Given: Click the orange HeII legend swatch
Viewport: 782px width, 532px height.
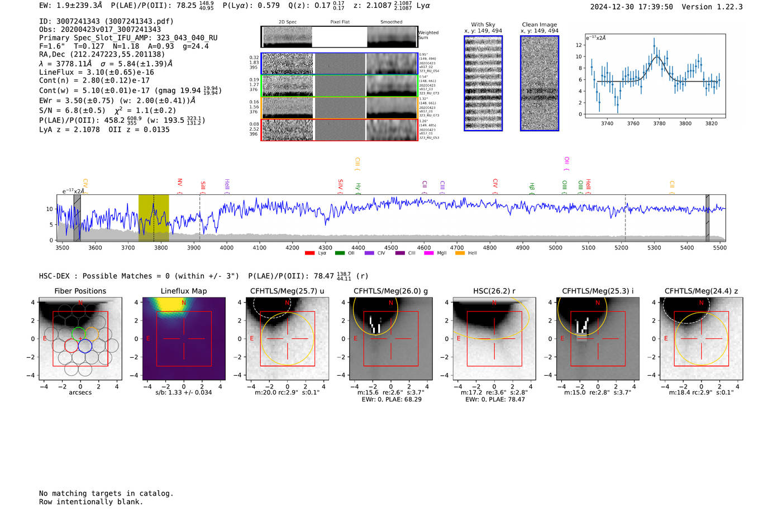Looking at the screenshot, I should point(460,253).
